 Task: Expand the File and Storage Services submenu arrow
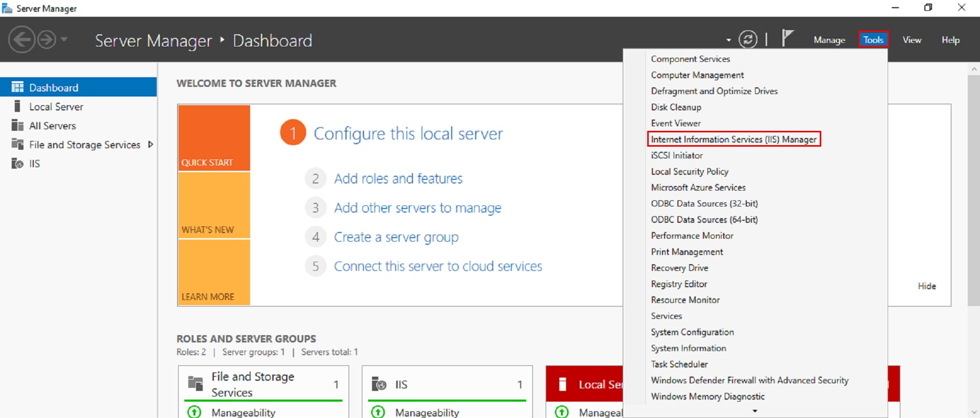pos(150,144)
